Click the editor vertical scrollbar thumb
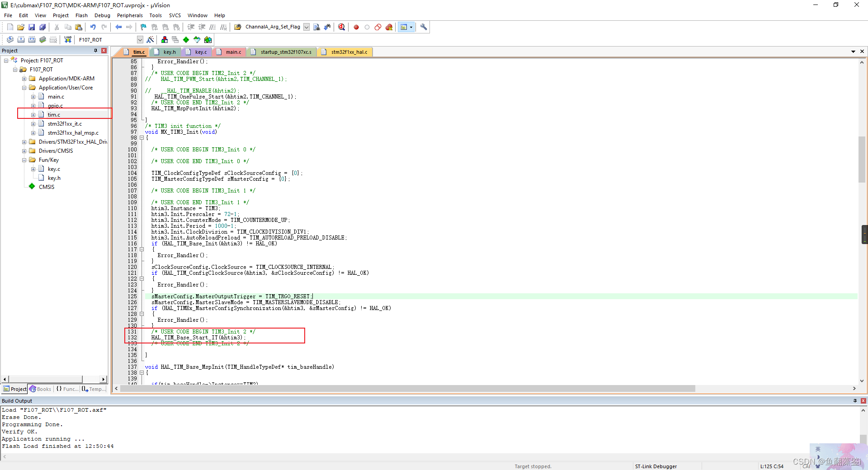This screenshot has width=868, height=470. 862,159
